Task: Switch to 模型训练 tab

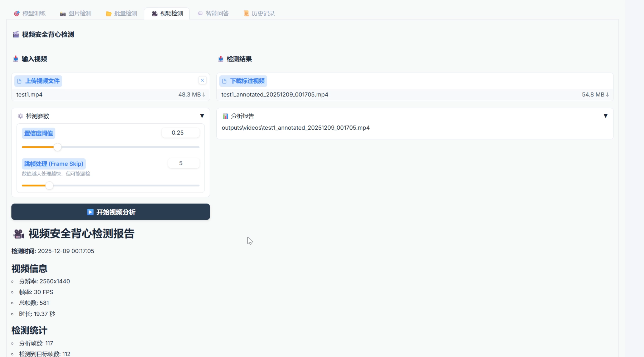Action: tap(30, 13)
